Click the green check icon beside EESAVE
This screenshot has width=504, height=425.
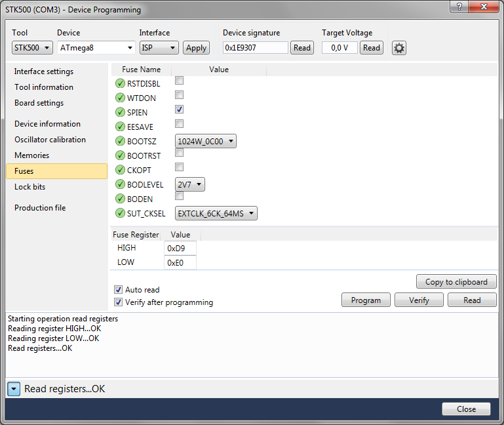[120, 127]
